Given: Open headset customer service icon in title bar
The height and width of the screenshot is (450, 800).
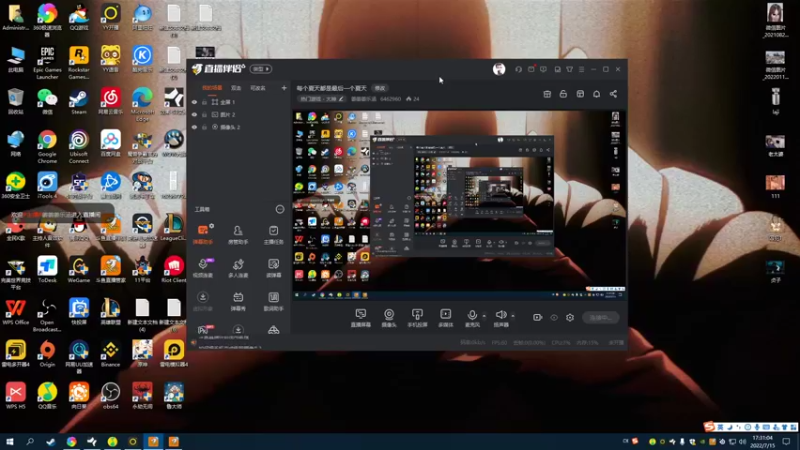Looking at the screenshot, I should point(518,69).
